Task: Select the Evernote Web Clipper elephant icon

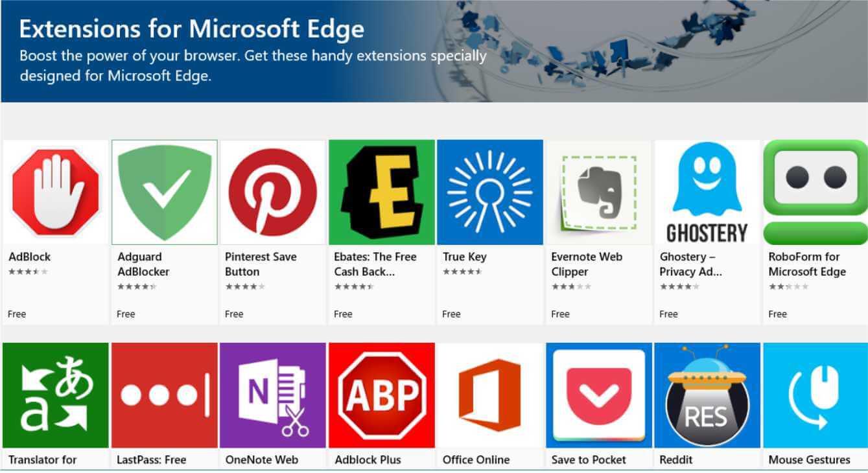Action: 599,192
